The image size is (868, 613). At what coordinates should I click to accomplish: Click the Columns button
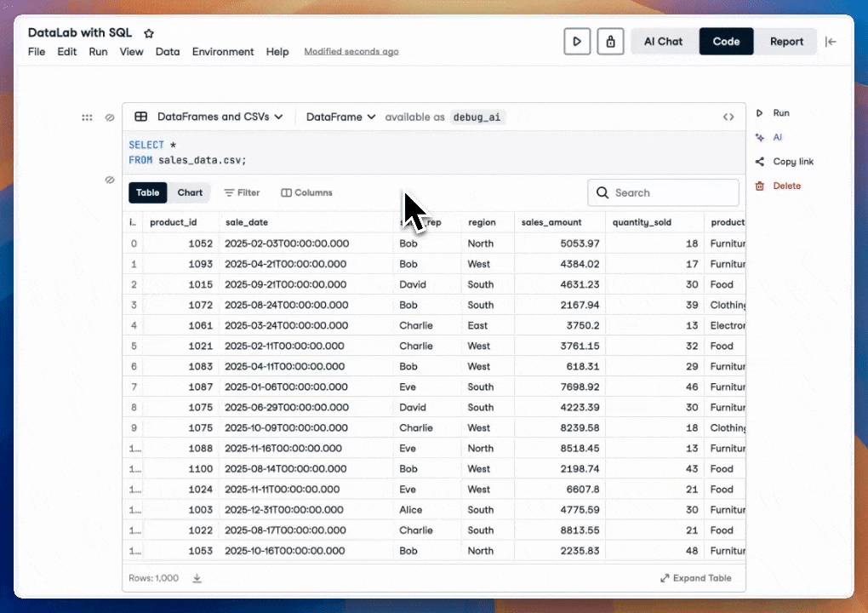[x=306, y=192]
